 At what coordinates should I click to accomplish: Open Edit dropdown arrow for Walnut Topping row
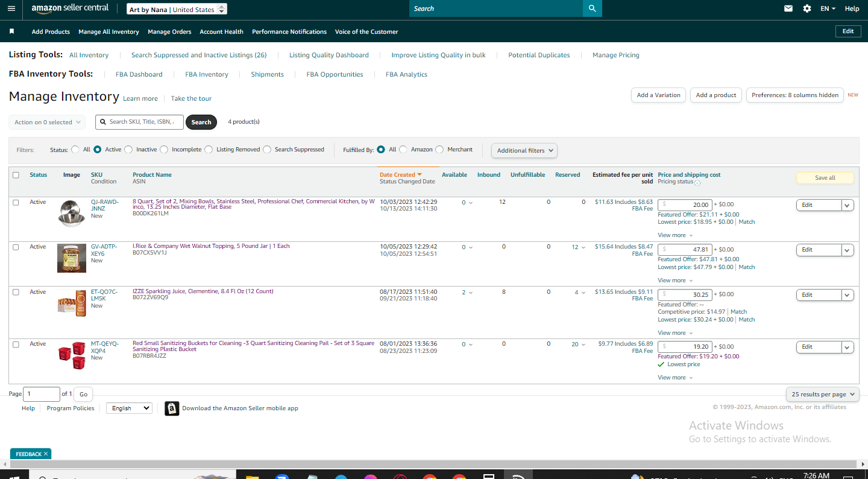point(848,250)
